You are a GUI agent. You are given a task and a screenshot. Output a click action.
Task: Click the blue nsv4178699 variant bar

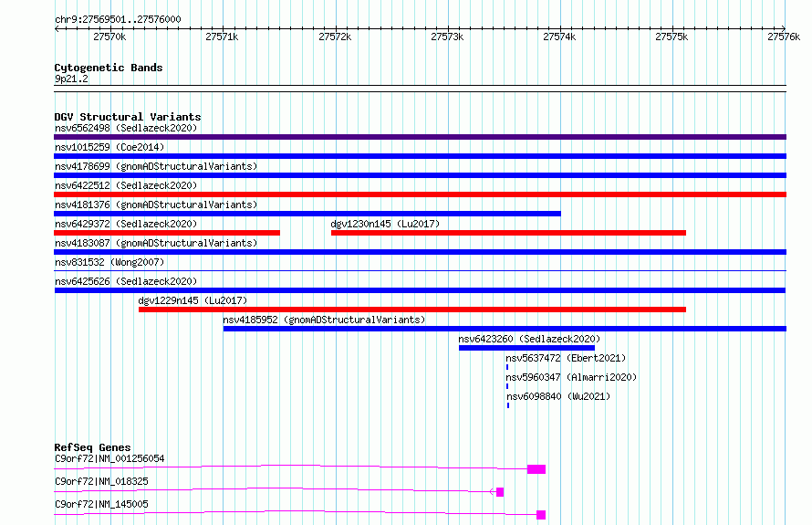click(x=420, y=175)
